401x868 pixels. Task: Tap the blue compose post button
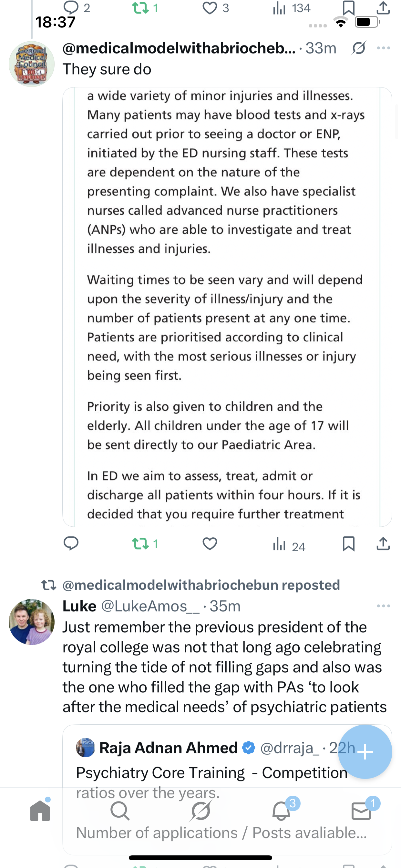[365, 751]
